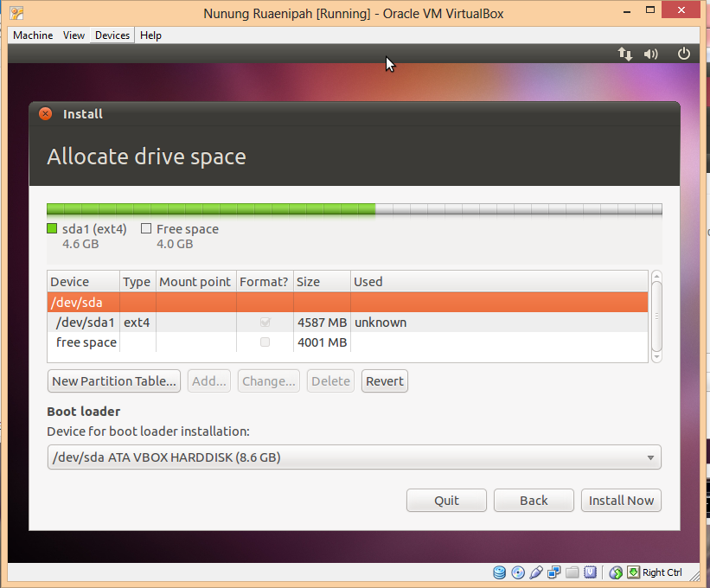
Task: Click the ext4 type cell
Action: point(137,323)
